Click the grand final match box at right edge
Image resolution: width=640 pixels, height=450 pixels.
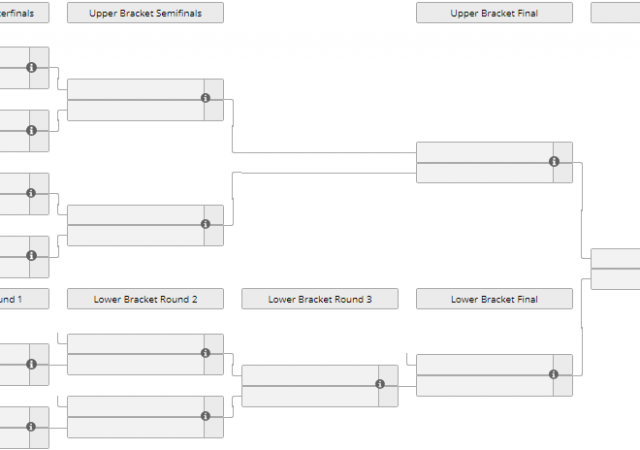pyautogui.click(x=616, y=269)
